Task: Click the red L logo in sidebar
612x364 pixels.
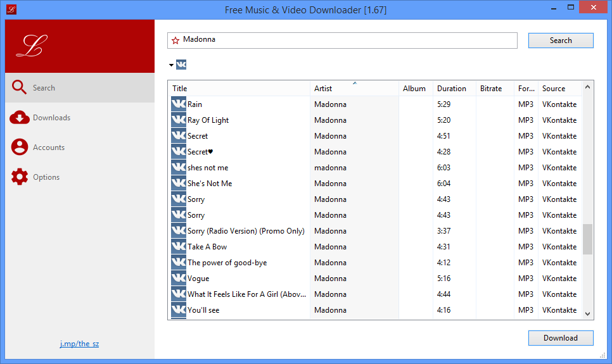Action: 32,46
